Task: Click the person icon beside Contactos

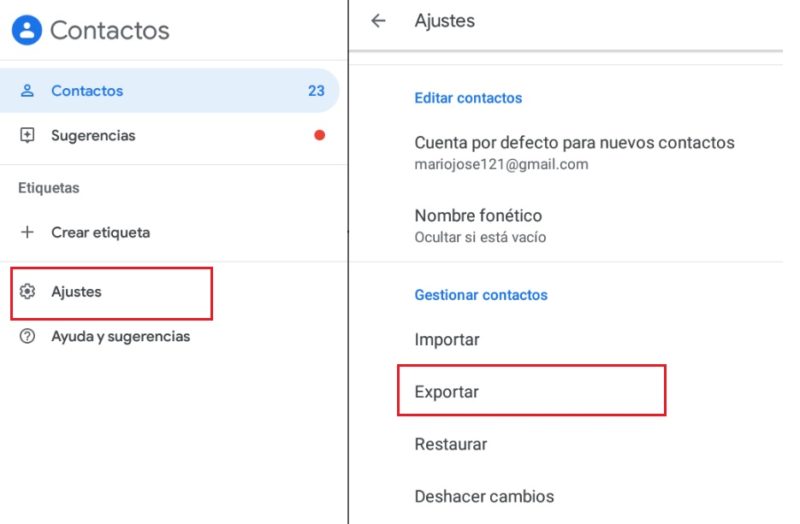Action: tap(27, 91)
